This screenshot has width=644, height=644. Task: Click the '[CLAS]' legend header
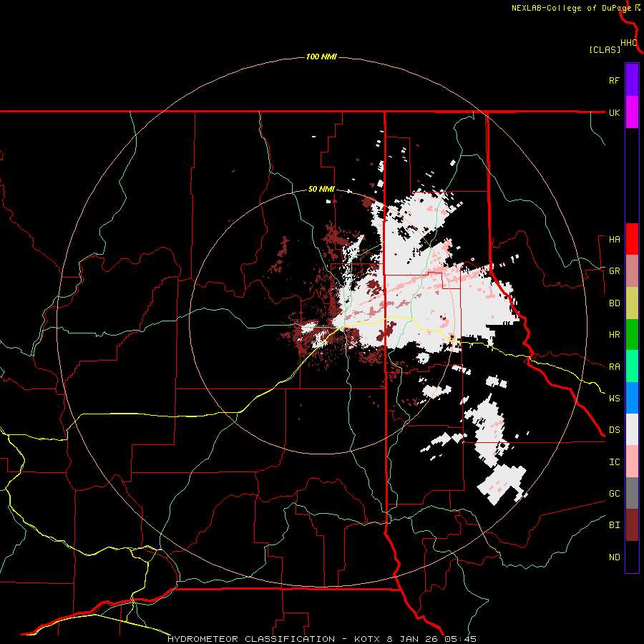click(605, 49)
